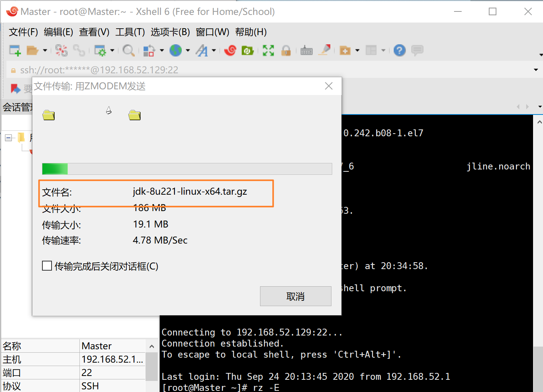Open toolbar overflow options arrow
Screen dimensions: 543x392
click(x=541, y=55)
